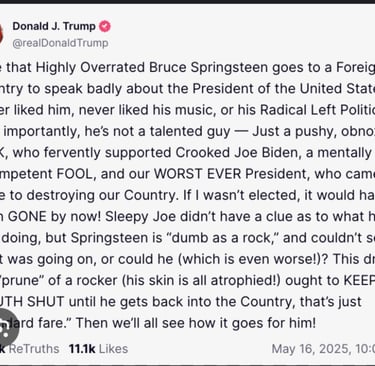This screenshot has height=366, width=375.
Task: Click the word Likes below the post
Action: pos(113,349)
